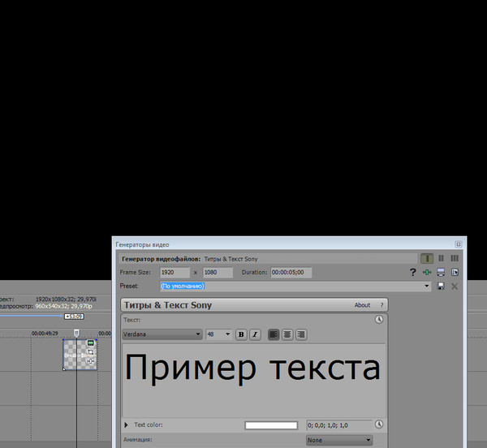The image size is (487, 448).
Task: Click the Пример текста text editing area
Action: coord(254,381)
